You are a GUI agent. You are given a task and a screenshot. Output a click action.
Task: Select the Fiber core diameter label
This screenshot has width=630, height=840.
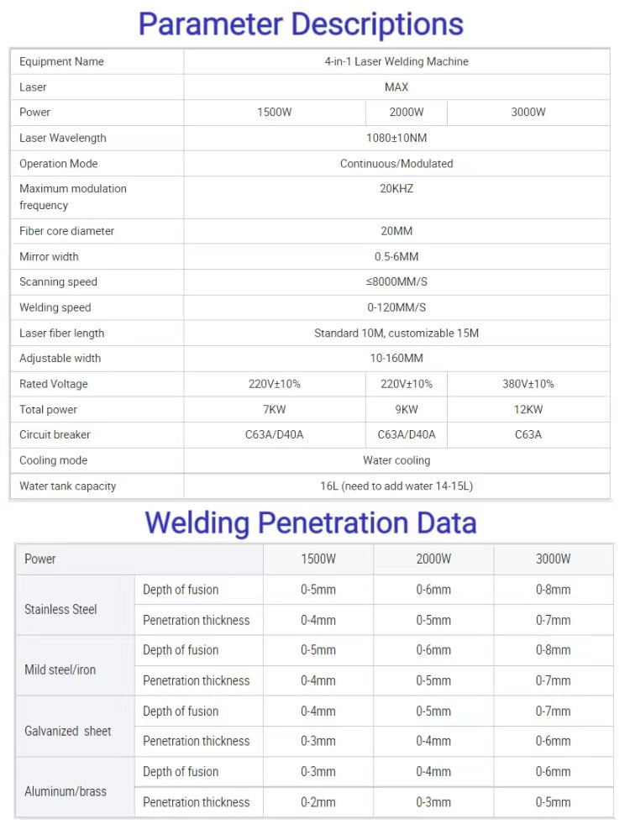67,231
